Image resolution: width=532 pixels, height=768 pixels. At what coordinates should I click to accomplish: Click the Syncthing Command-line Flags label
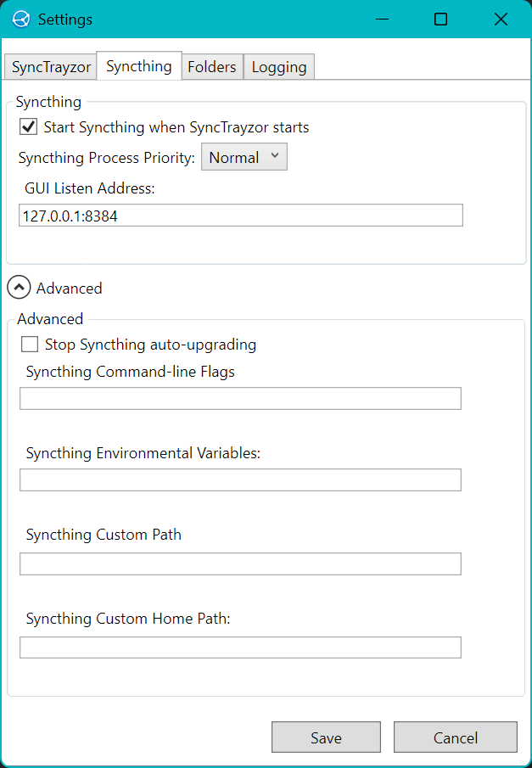click(x=131, y=372)
